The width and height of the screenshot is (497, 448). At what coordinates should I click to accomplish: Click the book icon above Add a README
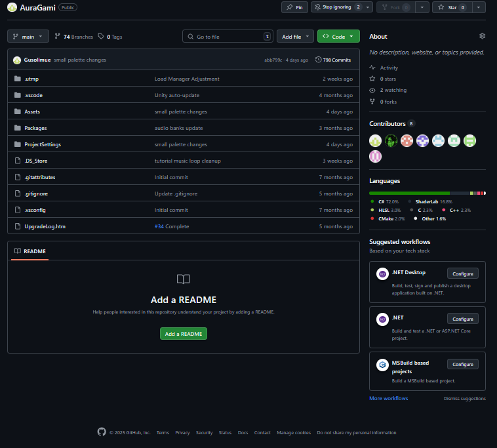click(x=183, y=279)
